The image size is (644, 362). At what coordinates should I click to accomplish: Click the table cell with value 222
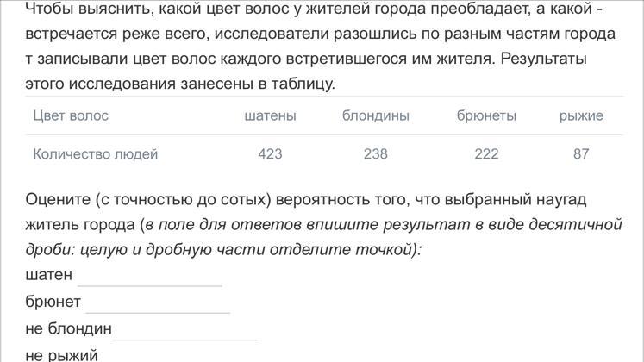[x=486, y=154]
